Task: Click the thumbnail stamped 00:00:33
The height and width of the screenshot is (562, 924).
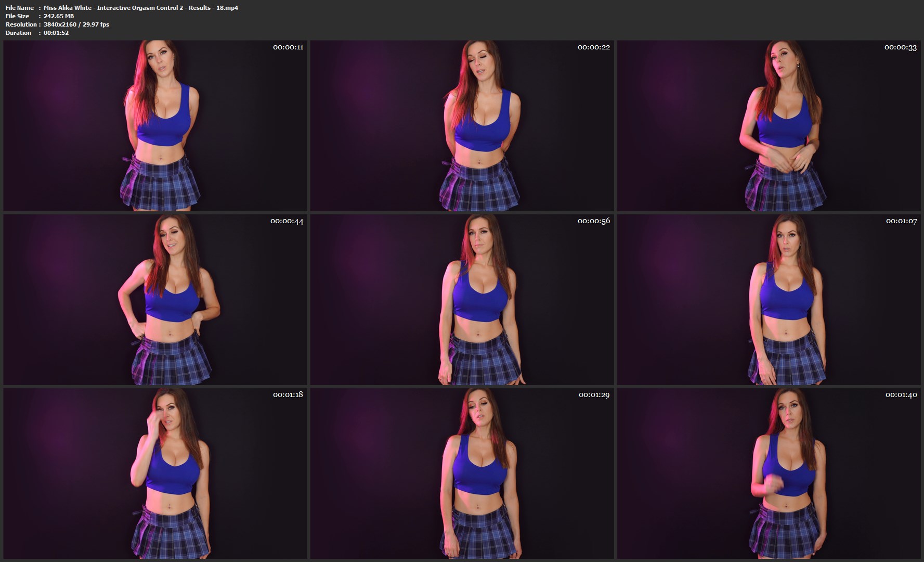Action: pyautogui.click(x=769, y=125)
